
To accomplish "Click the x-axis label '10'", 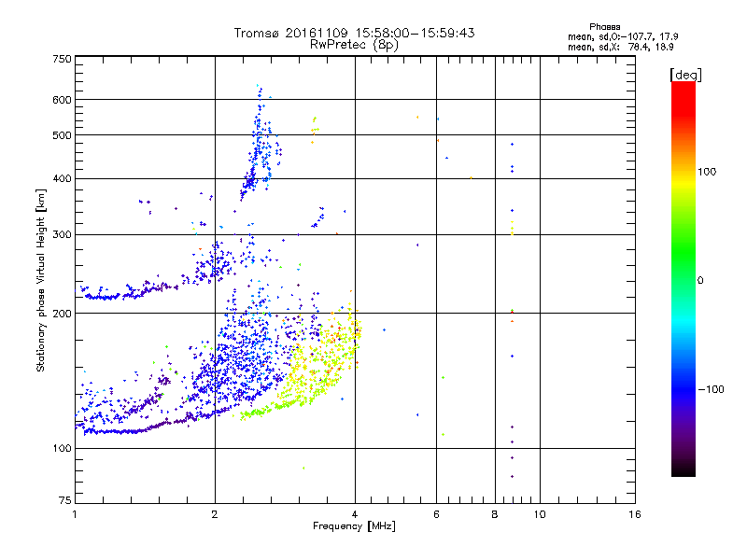I will coord(540,514).
